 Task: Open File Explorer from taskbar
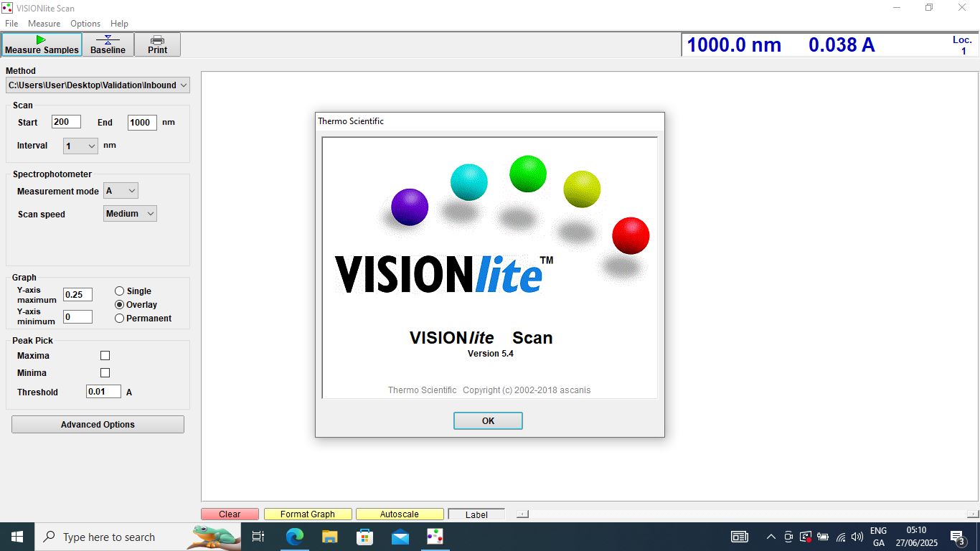(x=329, y=537)
